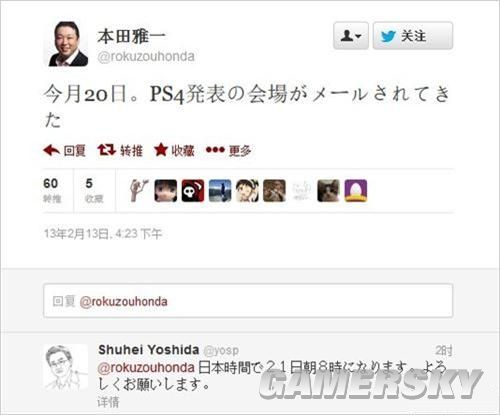Screen dimensions: 500x415
Task: Open Shuhei Yoshida's sketch avatar
Action: point(66,367)
